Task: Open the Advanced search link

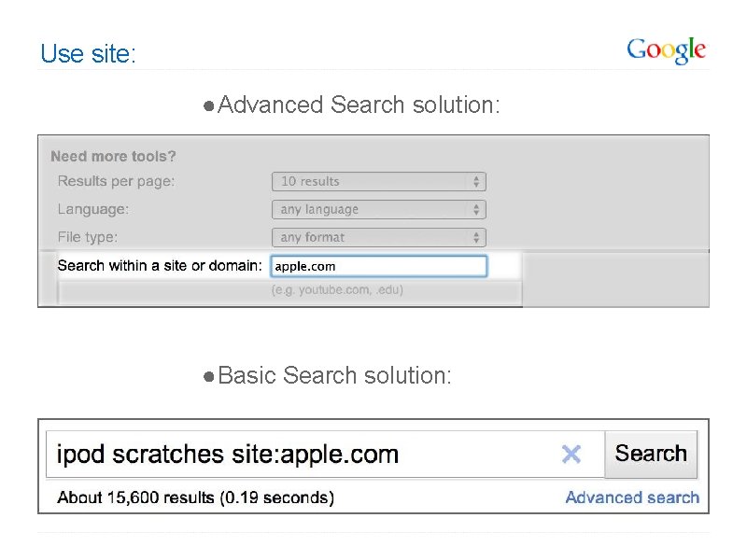Action: 631,497
